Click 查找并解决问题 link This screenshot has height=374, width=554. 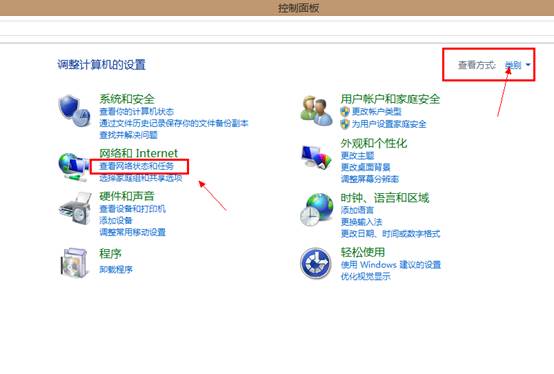[x=128, y=135]
